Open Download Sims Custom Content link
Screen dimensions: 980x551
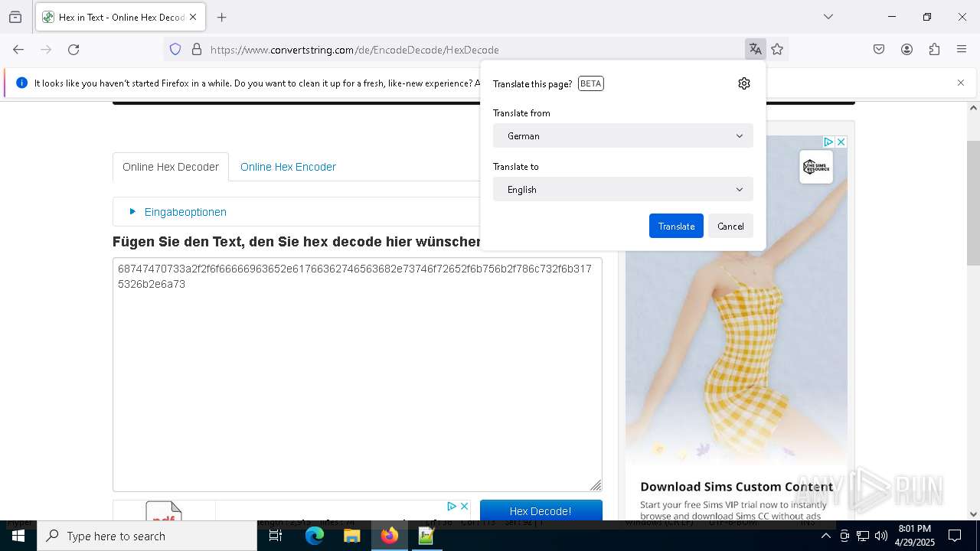click(737, 487)
